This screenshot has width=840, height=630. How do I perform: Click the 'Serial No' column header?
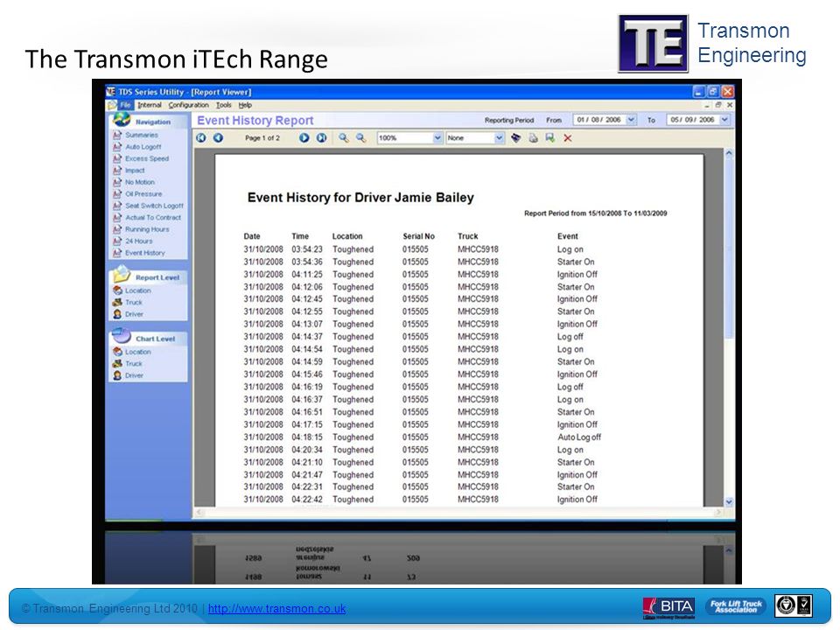click(418, 236)
